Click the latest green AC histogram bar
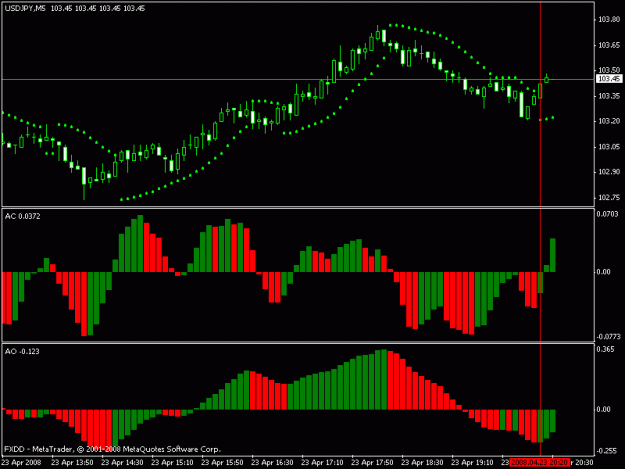 (552, 255)
